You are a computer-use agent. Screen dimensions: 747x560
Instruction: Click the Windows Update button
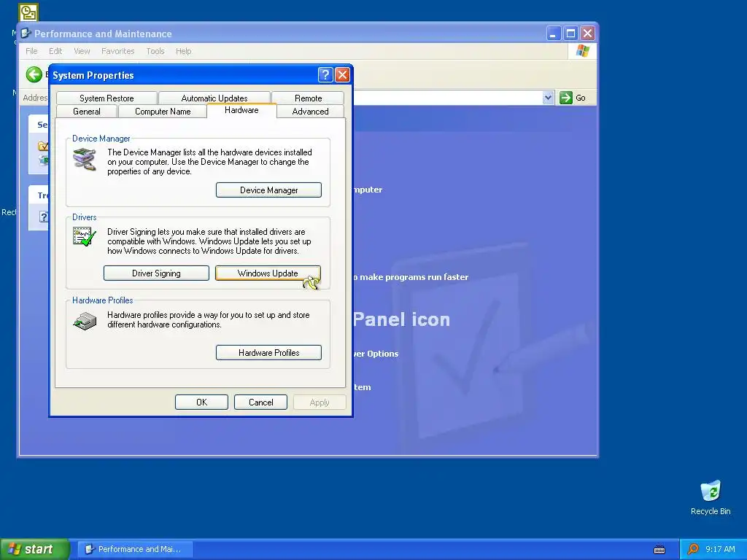pos(268,273)
